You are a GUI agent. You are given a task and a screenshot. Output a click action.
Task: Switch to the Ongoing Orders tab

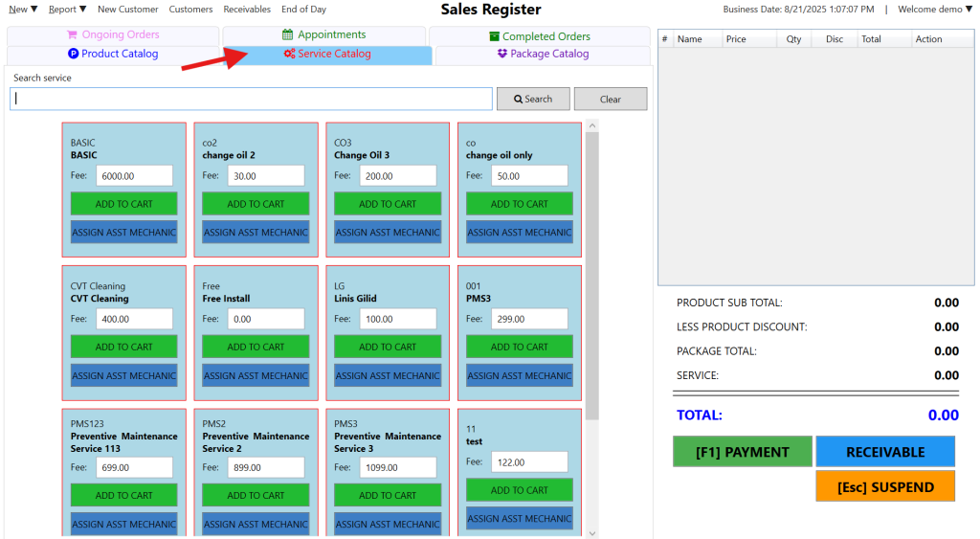click(x=113, y=35)
